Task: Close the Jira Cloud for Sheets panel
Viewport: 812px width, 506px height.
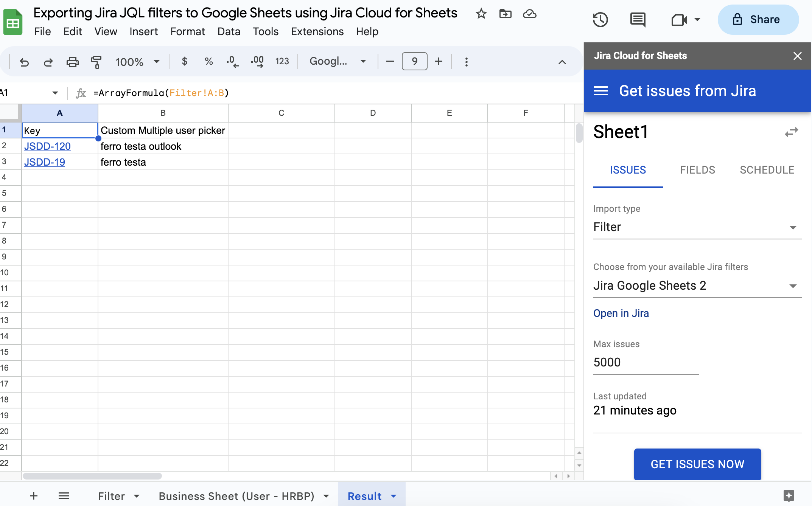Action: (797, 56)
